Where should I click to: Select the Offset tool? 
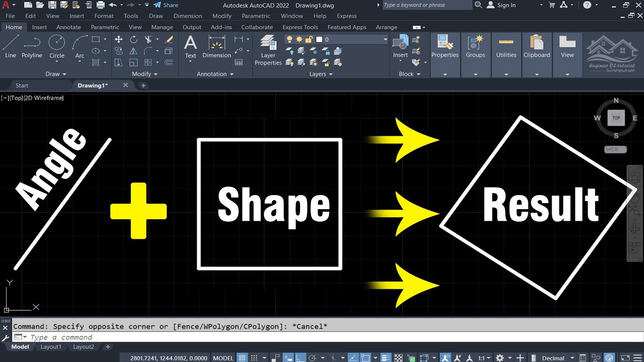click(170, 62)
